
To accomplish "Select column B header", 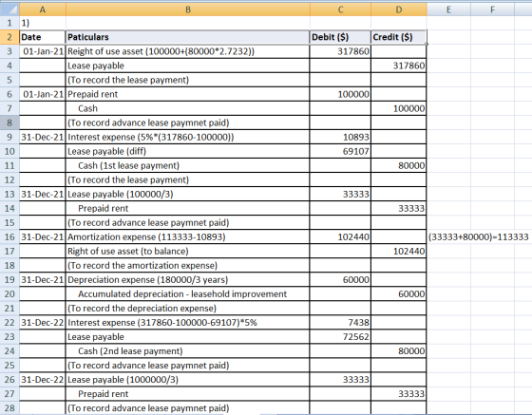I will pos(188,9).
